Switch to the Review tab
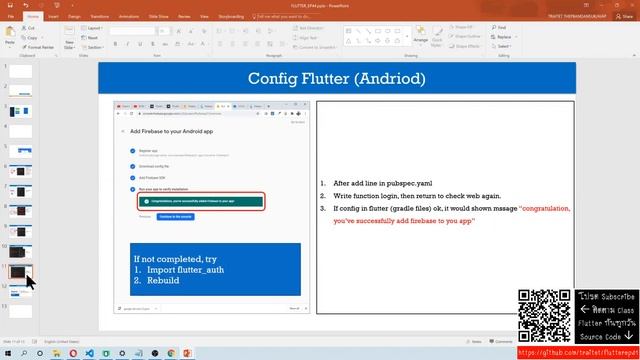The width and height of the screenshot is (640, 360). click(184, 16)
